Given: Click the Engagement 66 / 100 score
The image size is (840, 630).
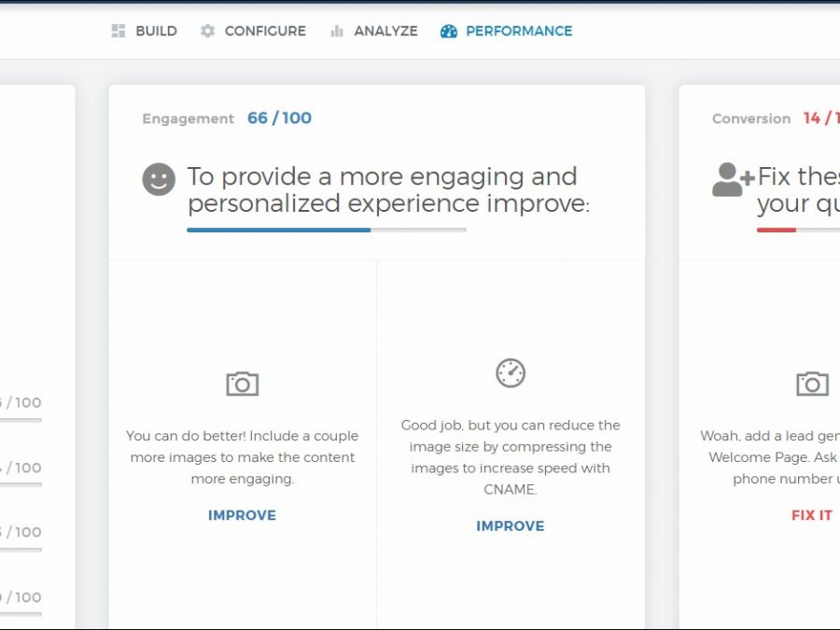Looking at the screenshot, I should 279,118.
